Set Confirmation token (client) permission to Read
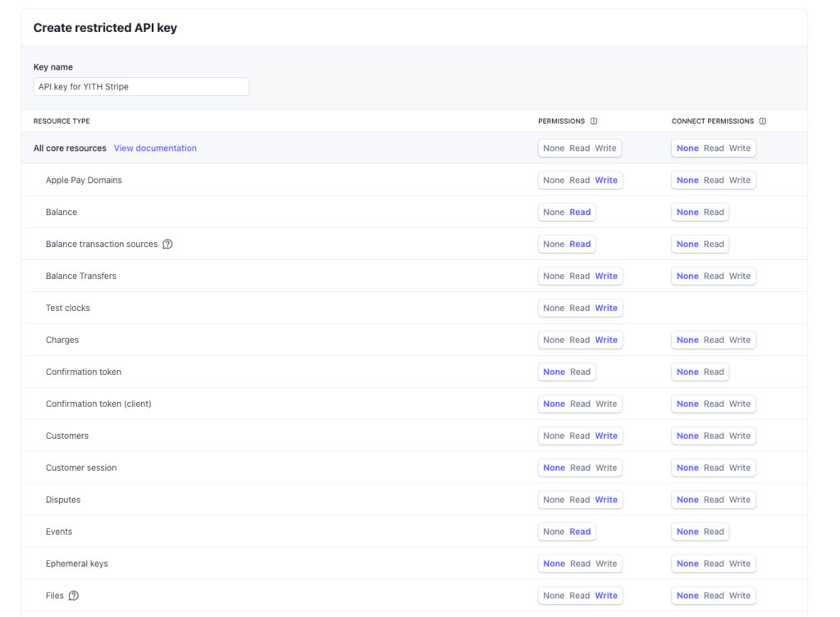The width and height of the screenshot is (840, 617). click(580, 404)
